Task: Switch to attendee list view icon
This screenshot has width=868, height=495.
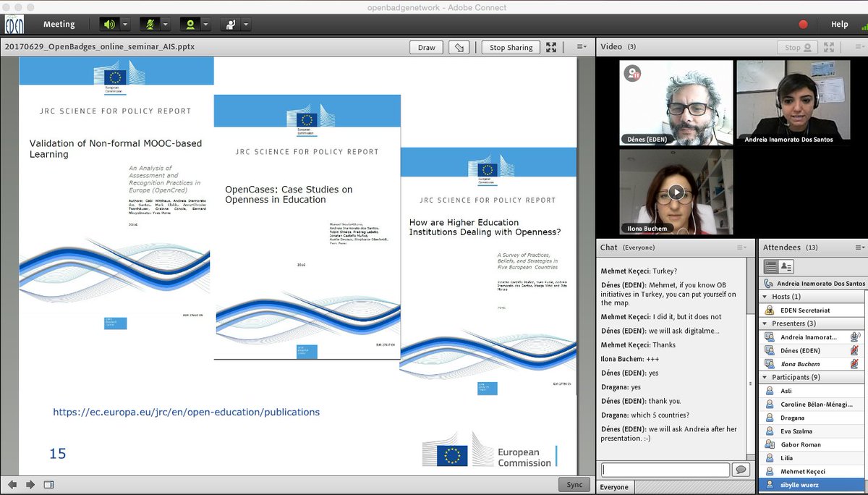Action: tap(771, 267)
